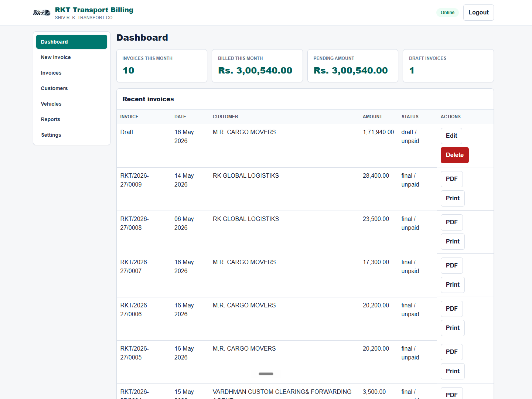Click the Recent invoices heading
This screenshot has height=399, width=532.
148,99
